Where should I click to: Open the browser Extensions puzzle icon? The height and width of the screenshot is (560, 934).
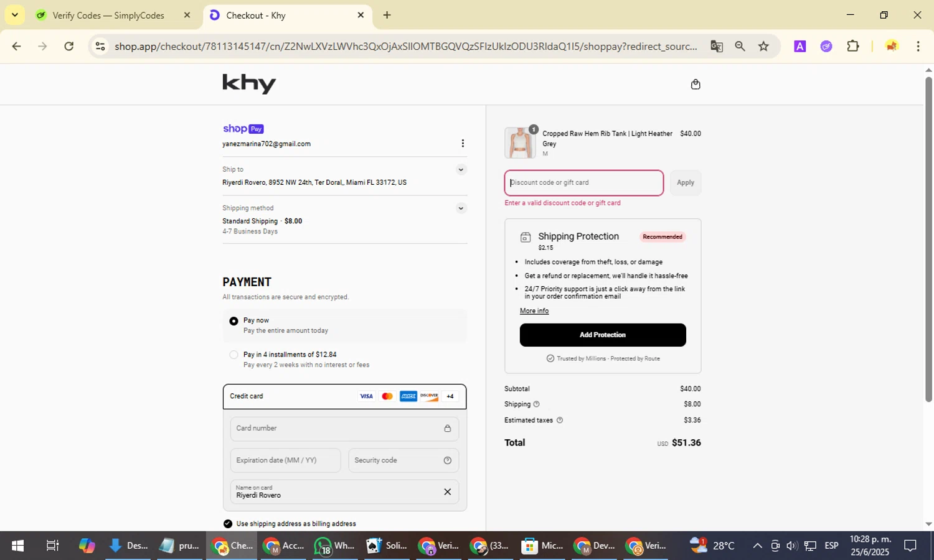[853, 46]
